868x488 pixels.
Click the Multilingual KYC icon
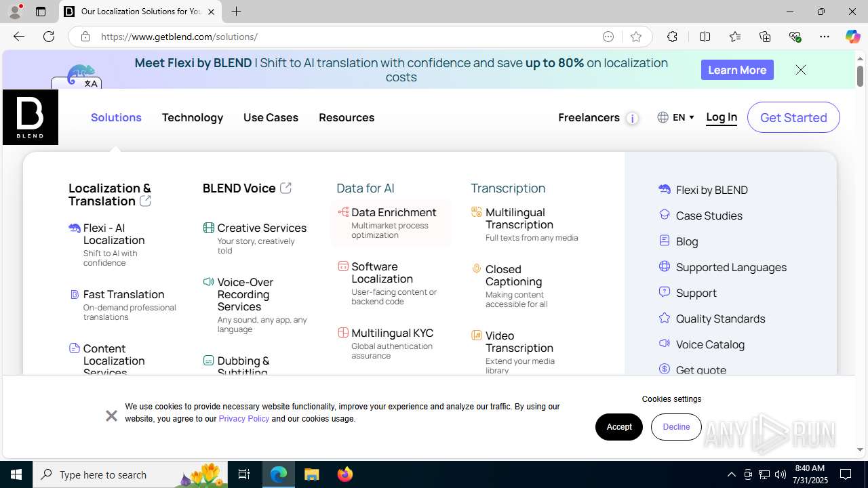[343, 333]
